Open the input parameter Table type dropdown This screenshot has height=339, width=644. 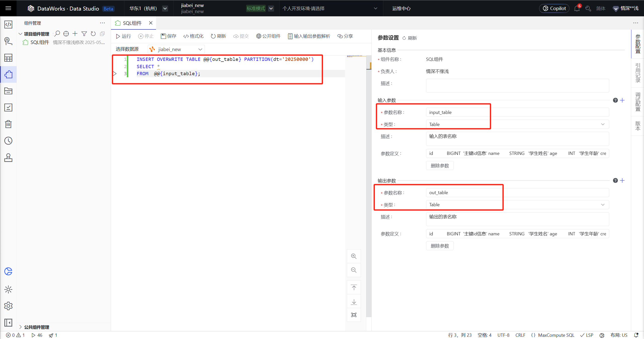coord(517,124)
